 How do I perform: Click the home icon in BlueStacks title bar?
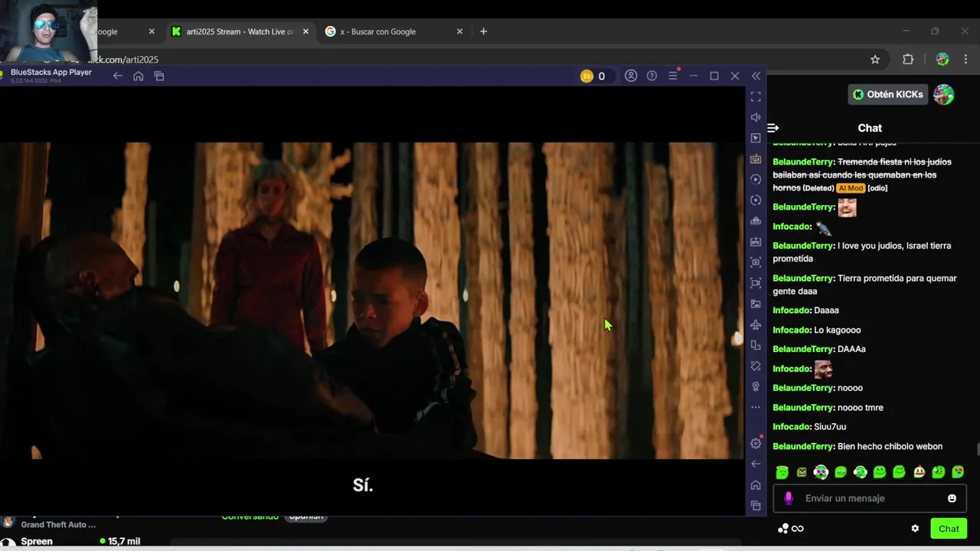tap(139, 76)
